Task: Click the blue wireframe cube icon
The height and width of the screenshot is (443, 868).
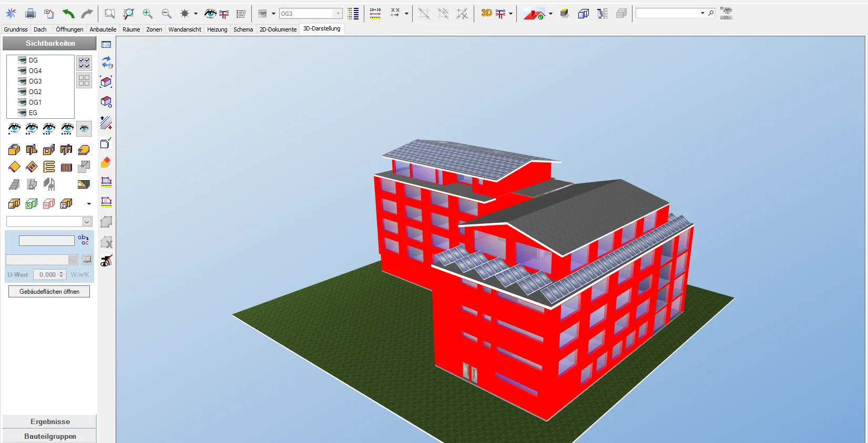Action: click(x=583, y=14)
